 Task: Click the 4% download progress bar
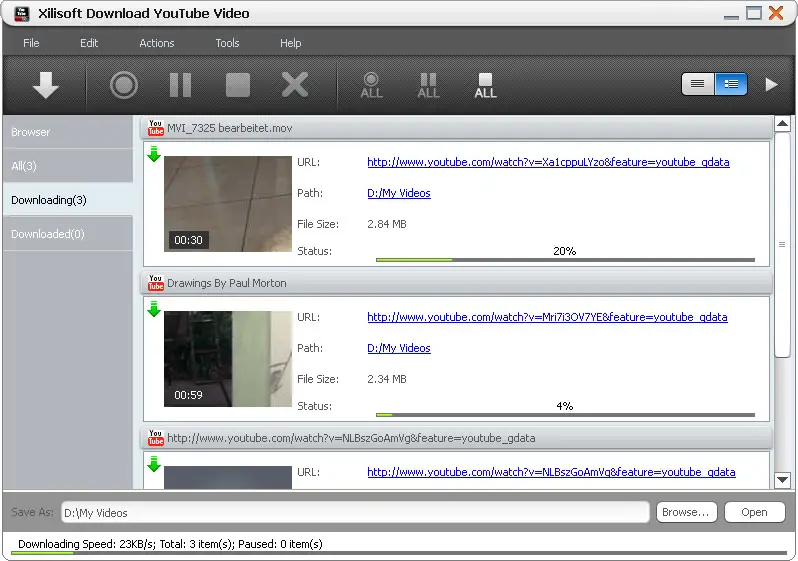[565, 415]
